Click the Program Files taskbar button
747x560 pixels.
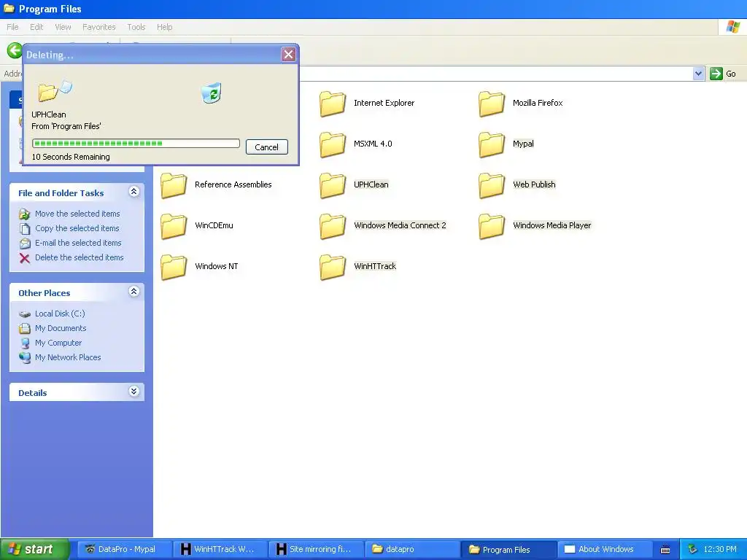pos(508,550)
